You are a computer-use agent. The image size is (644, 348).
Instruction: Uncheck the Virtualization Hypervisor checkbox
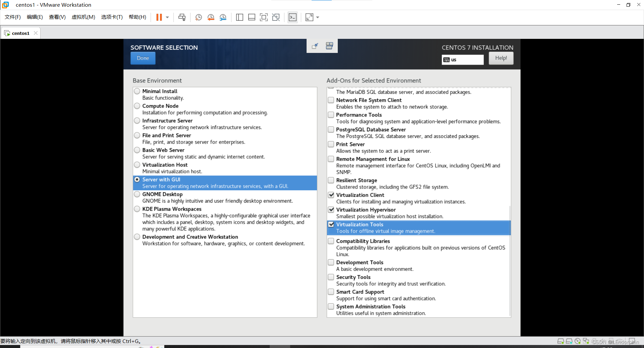[x=331, y=210]
